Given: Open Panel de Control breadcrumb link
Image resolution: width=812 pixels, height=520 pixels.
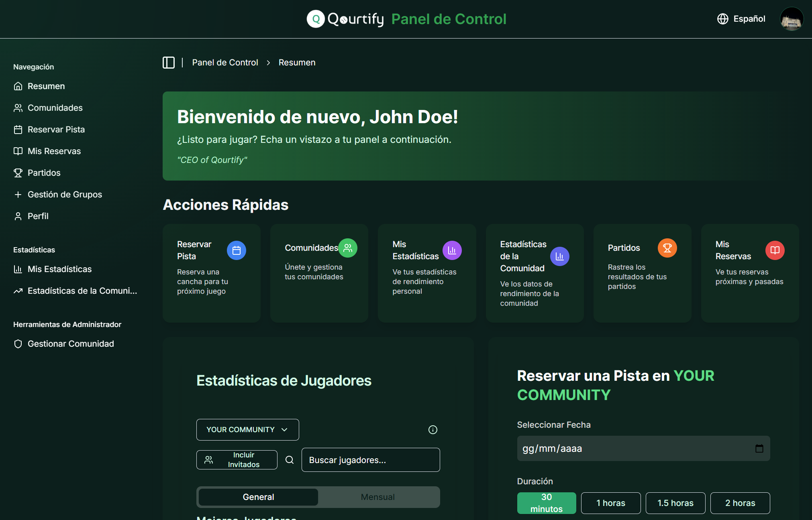Looking at the screenshot, I should click(225, 62).
